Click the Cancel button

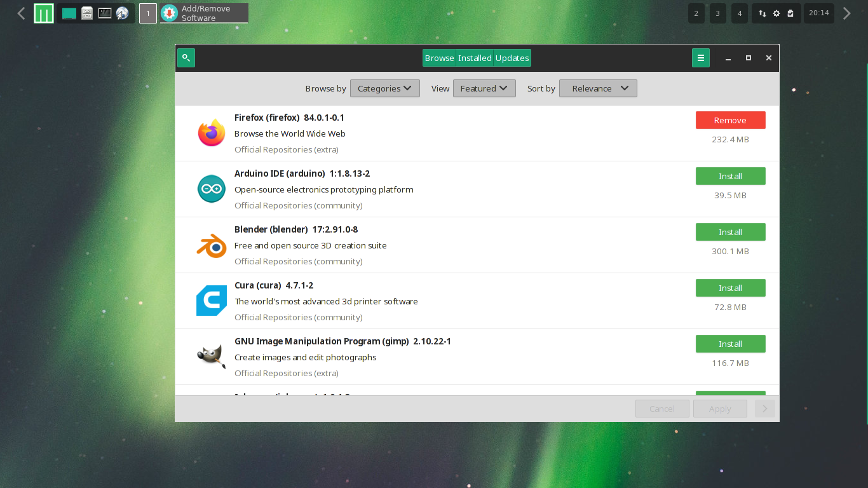662,409
